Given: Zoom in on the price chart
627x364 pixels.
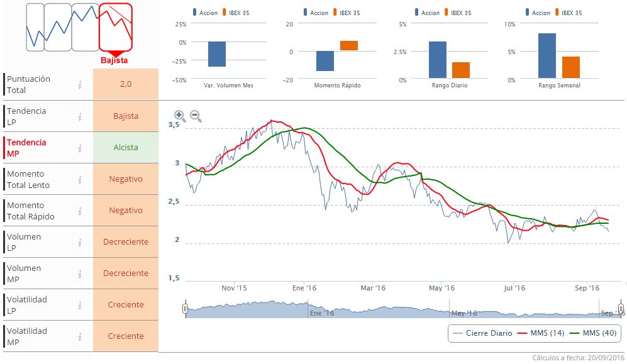Looking at the screenshot, I should [179, 116].
